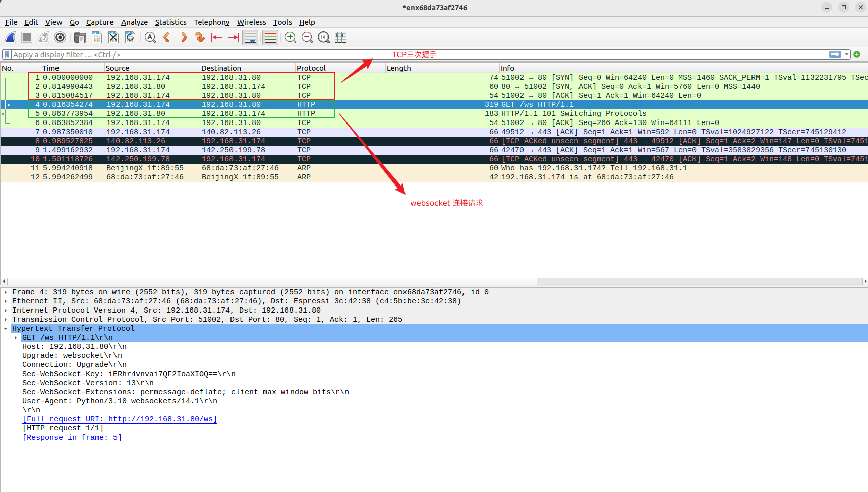Open the Statistics menu
Image resolution: width=868 pixels, height=492 pixels.
click(170, 22)
